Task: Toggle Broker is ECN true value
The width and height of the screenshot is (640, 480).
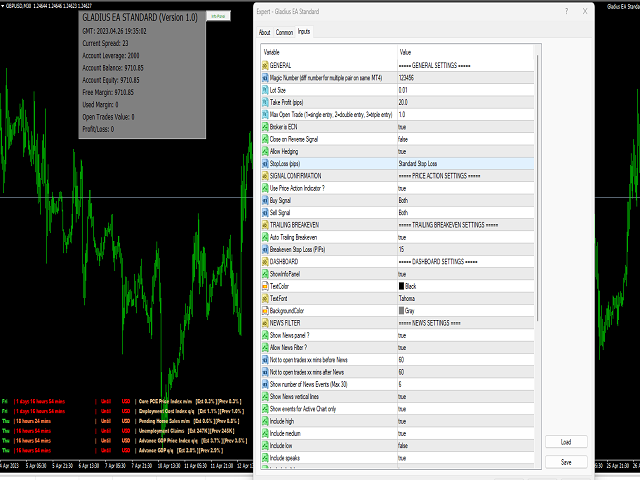Action: tap(402, 126)
